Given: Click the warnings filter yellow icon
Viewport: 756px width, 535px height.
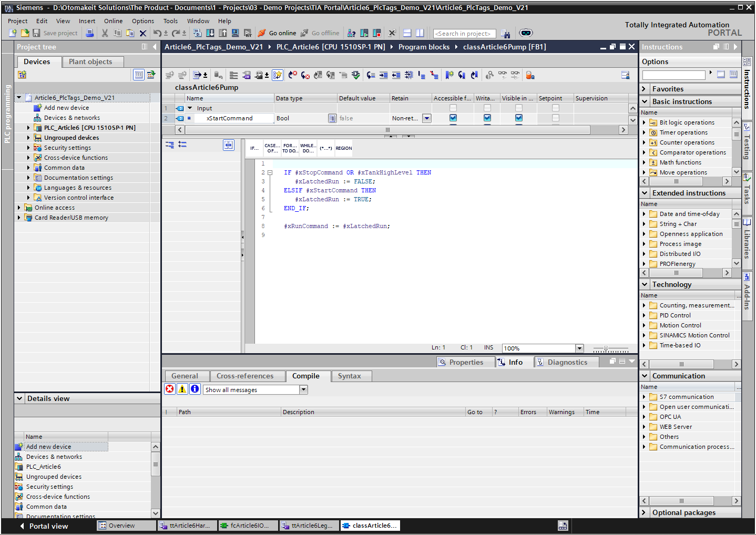Looking at the screenshot, I should point(182,389).
